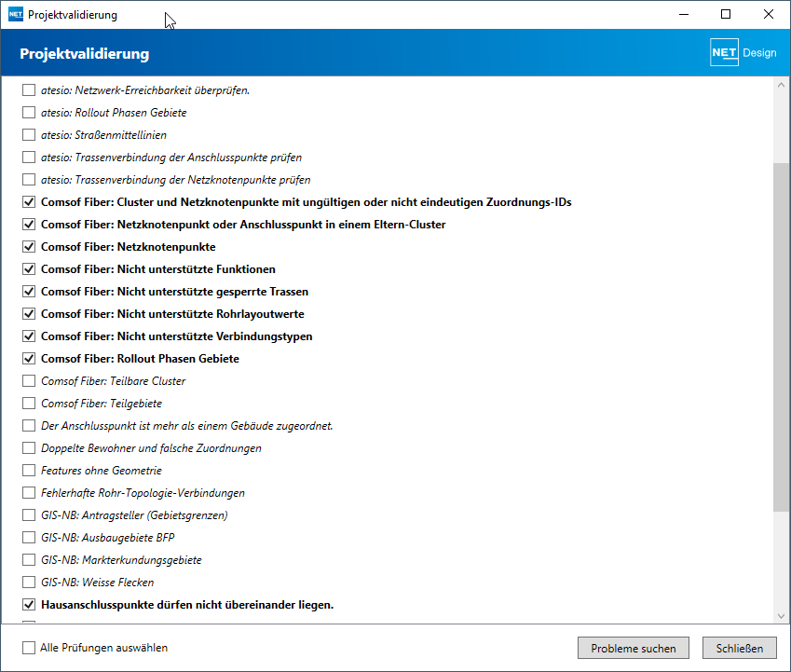Enable atesio: Netzwerk-Erreichbarkeit überprüfen checkbox
The width and height of the screenshot is (791, 672).
[29, 90]
